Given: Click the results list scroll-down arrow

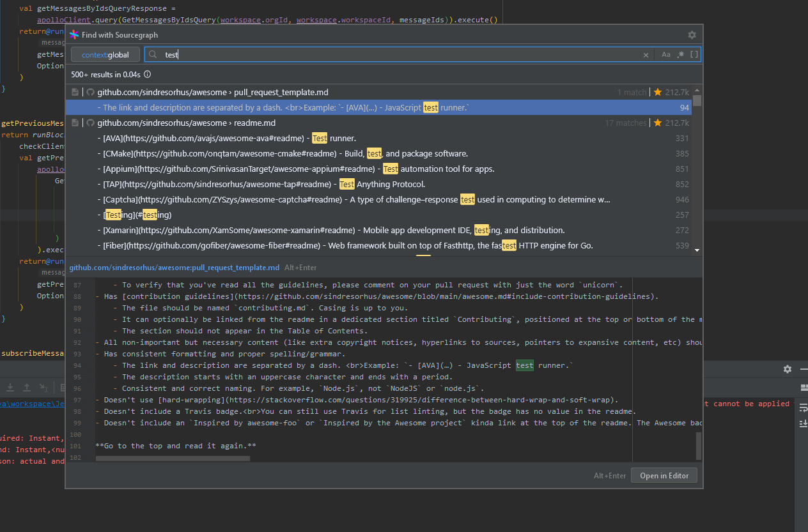Looking at the screenshot, I should (x=697, y=250).
